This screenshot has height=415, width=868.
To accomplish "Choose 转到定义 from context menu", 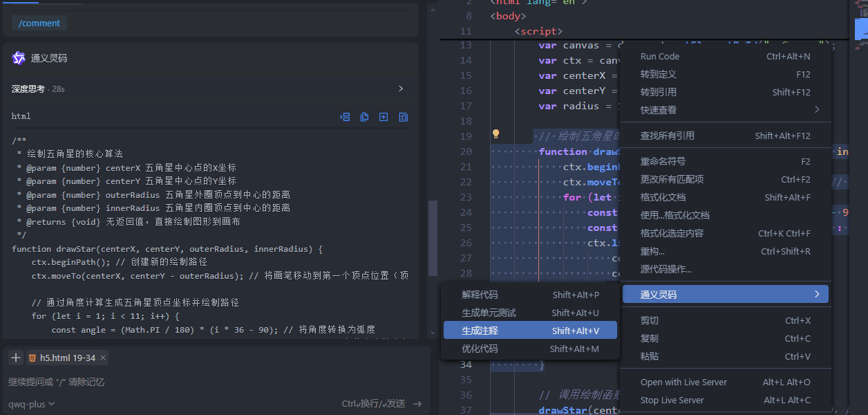I will [725, 74].
